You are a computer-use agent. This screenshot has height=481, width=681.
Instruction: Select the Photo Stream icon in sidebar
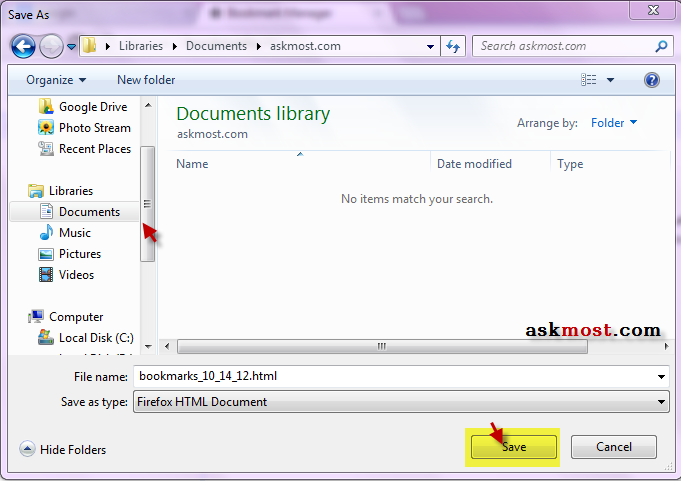tap(46, 128)
